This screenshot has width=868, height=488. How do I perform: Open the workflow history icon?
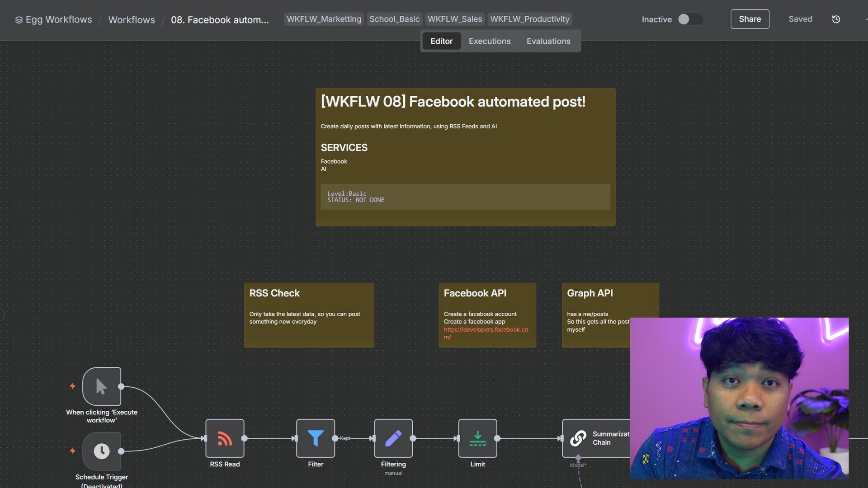click(836, 19)
